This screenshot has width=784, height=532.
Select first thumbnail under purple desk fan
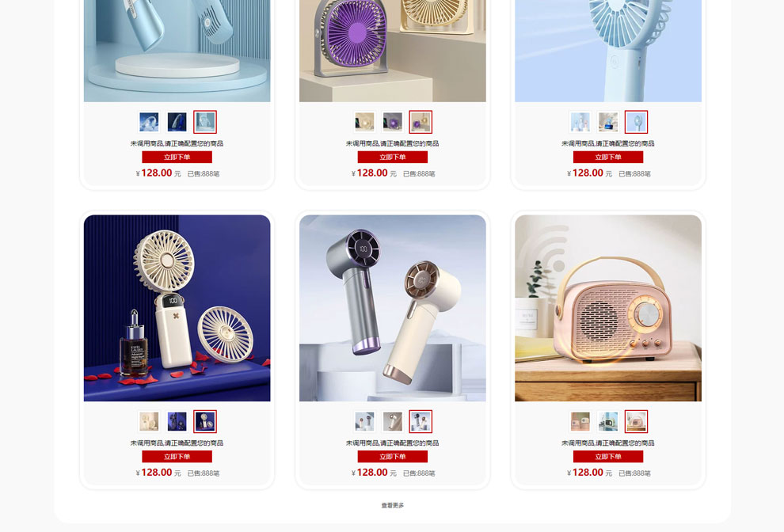(364, 122)
